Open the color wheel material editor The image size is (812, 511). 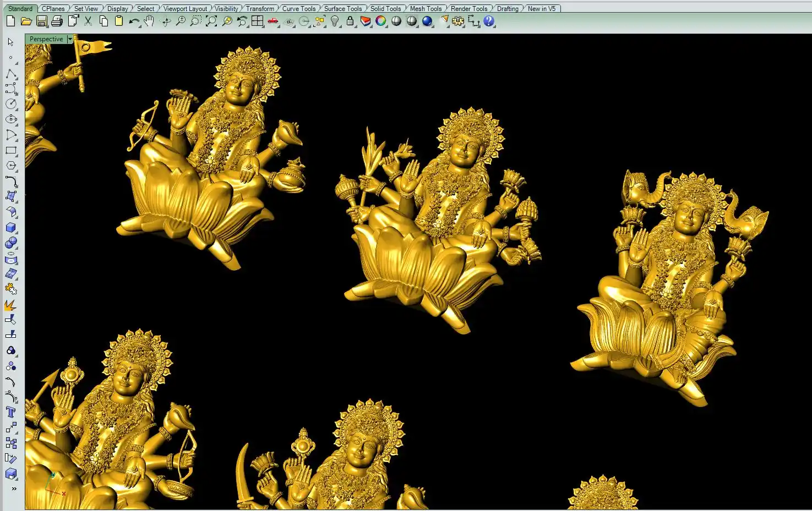coord(381,21)
